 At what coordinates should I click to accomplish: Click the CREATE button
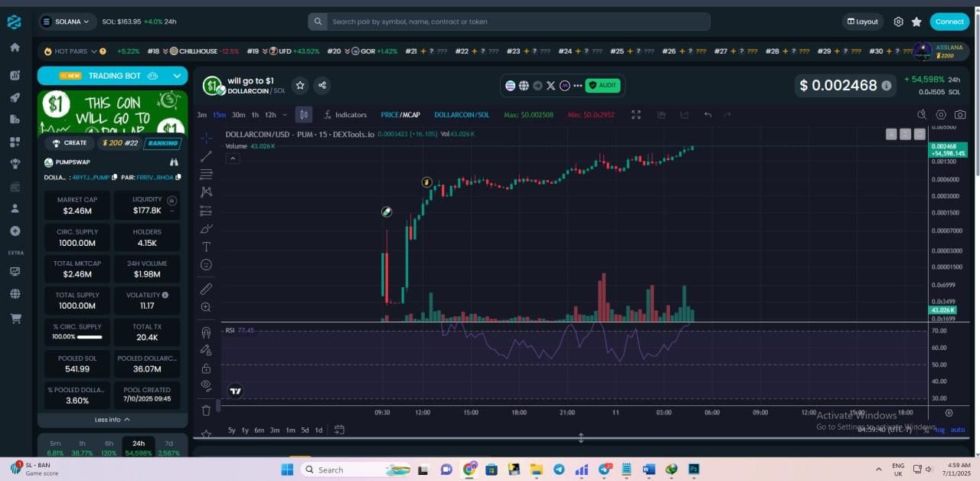[x=70, y=143]
